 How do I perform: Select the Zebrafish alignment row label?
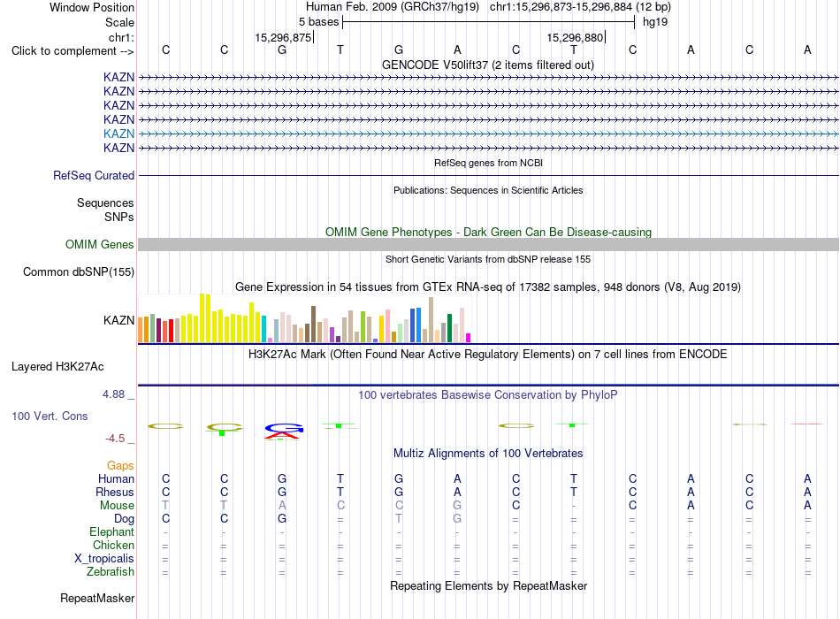pos(111,572)
